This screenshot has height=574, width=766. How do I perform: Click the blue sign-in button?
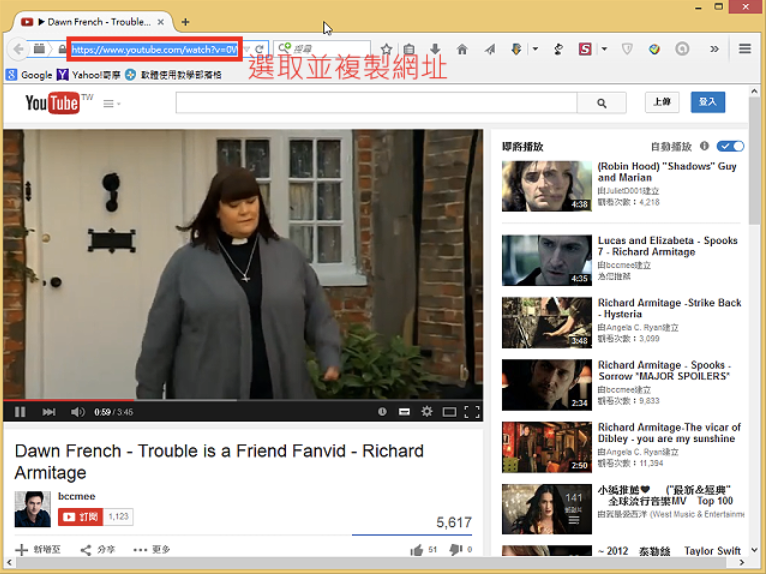[708, 102]
